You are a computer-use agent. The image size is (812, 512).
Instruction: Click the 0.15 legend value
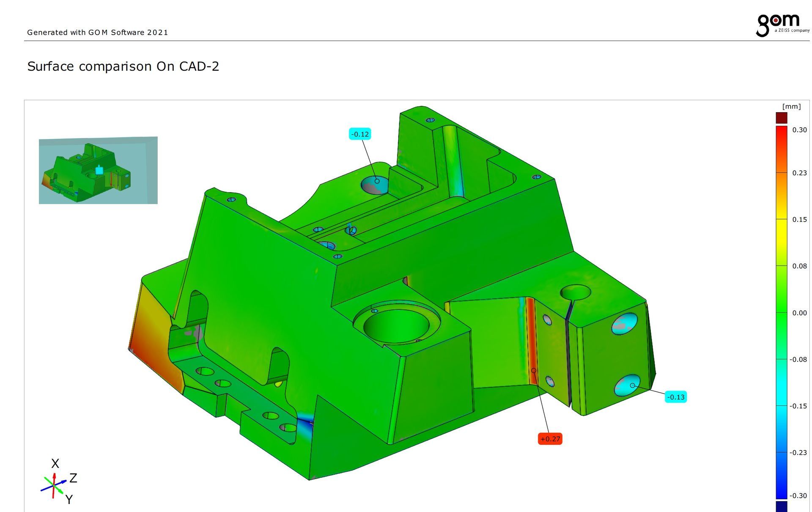799,219
